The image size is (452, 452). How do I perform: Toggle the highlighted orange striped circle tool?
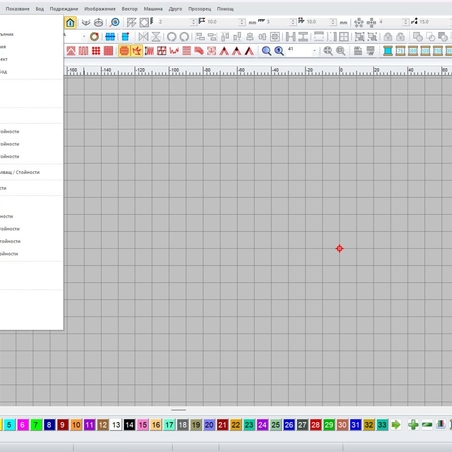[124, 51]
